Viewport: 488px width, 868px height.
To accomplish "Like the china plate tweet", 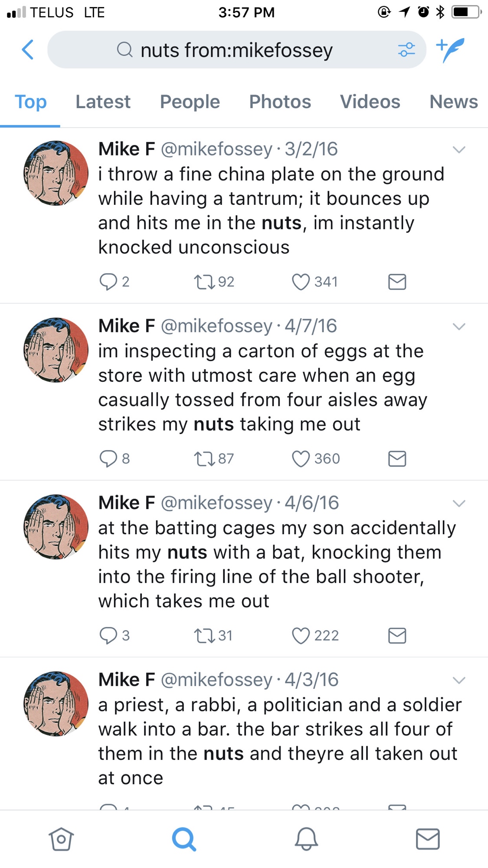I will (x=301, y=282).
